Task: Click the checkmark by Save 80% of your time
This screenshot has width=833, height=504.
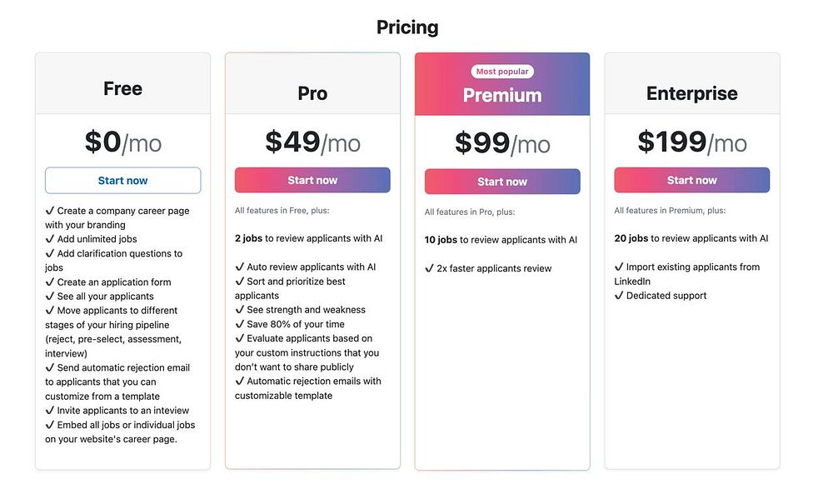Action: pos(240,324)
